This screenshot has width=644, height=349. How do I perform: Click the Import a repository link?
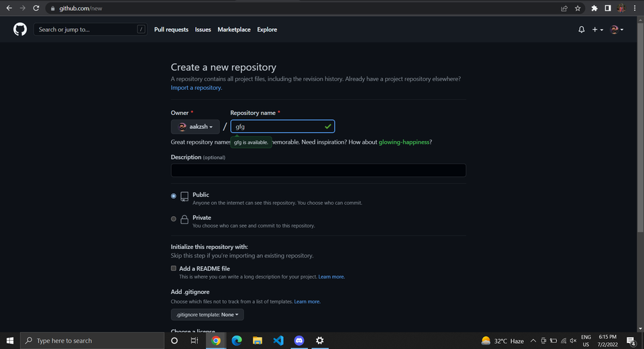197,87
